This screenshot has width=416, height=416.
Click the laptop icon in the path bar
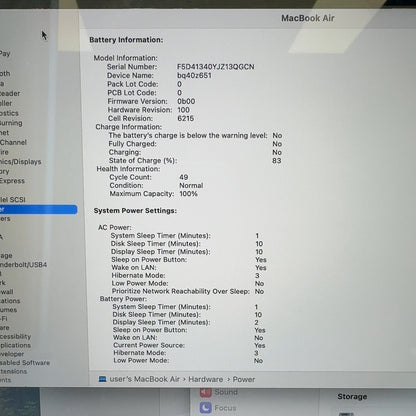tap(102, 379)
